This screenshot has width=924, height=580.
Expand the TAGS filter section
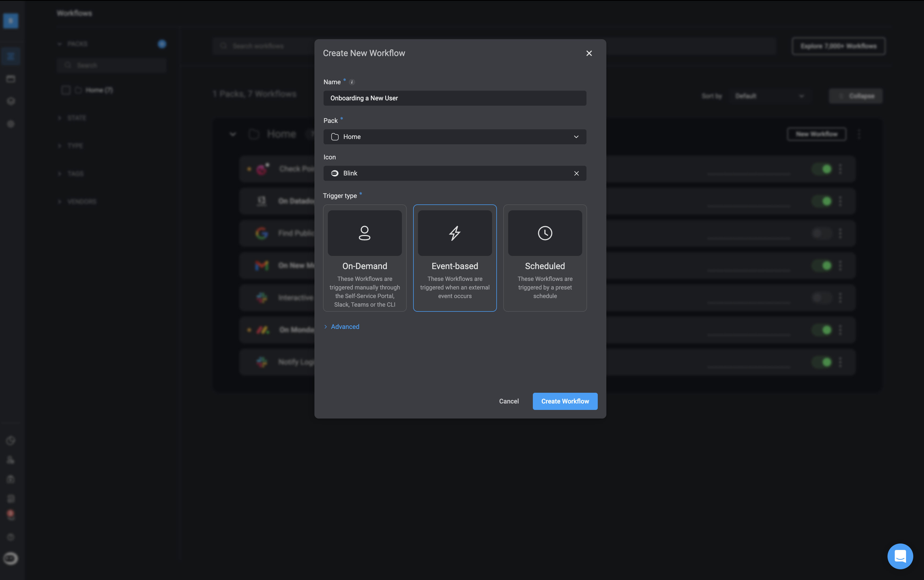click(x=71, y=174)
